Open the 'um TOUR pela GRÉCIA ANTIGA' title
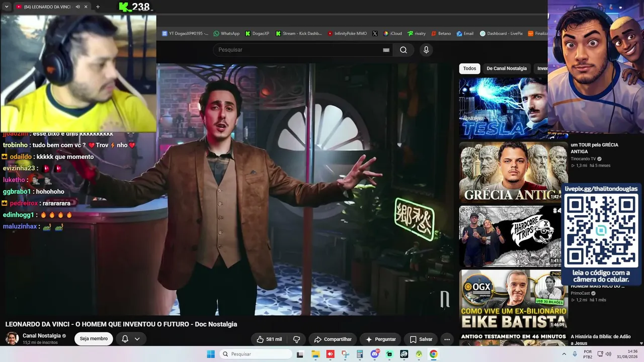 click(594, 148)
